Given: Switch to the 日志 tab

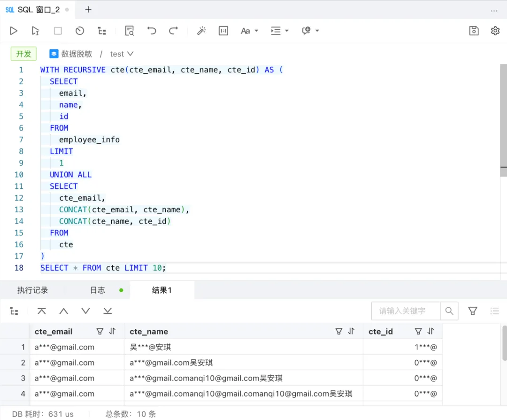Looking at the screenshot, I should (97, 290).
